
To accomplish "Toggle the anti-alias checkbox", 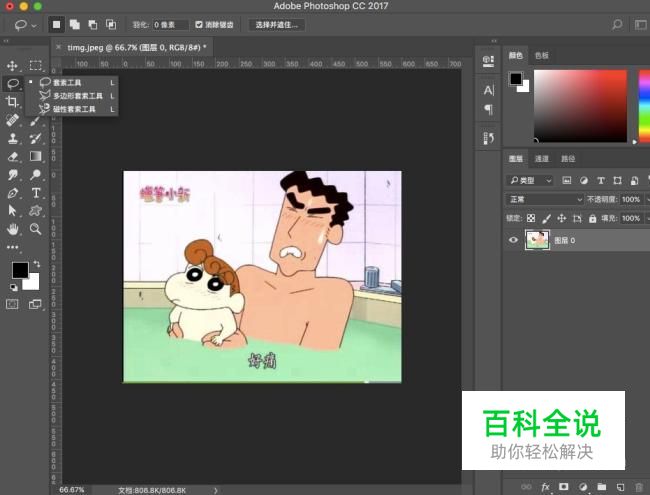I will click(199, 25).
